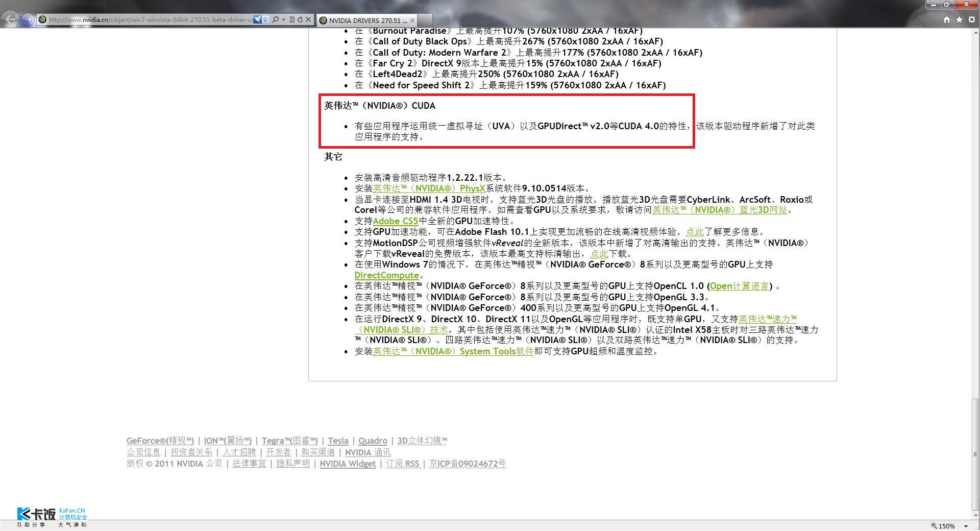This screenshot has height=531, width=980.
Task: Open the 法律事宜 footer link
Action: [x=249, y=464]
